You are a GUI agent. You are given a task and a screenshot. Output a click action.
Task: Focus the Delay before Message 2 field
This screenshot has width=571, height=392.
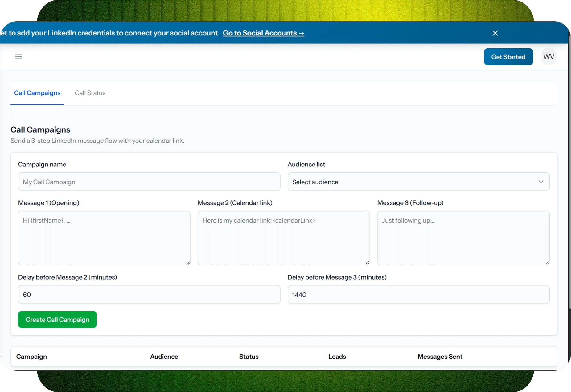point(149,295)
